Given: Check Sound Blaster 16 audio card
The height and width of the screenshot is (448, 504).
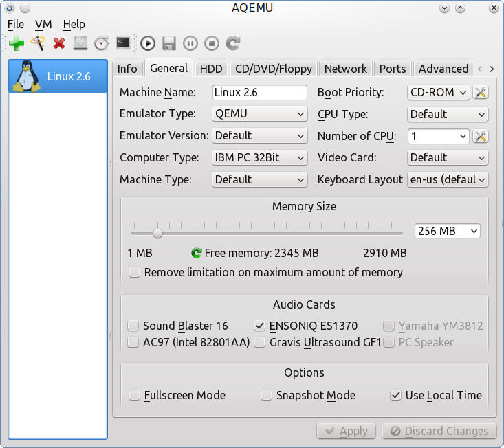Looking at the screenshot, I should coord(133,326).
